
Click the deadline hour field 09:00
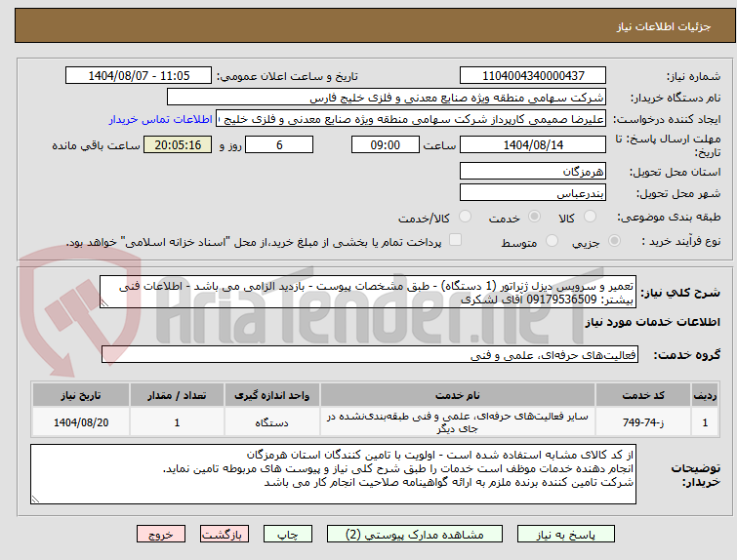point(386,144)
